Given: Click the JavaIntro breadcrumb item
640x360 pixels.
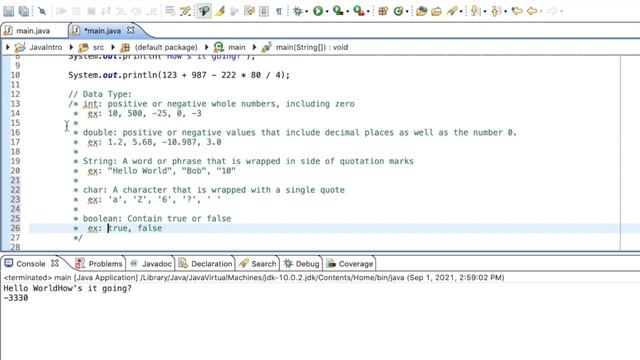Looking at the screenshot, I should (x=46, y=47).
